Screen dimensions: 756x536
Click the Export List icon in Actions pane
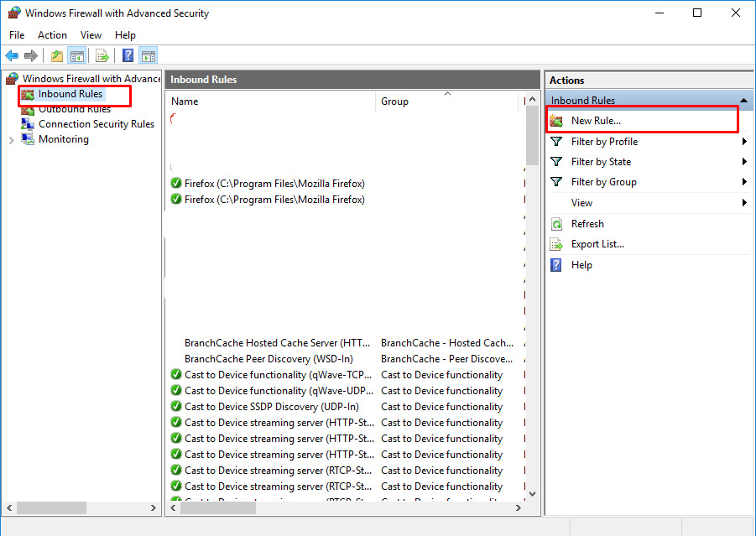click(556, 244)
